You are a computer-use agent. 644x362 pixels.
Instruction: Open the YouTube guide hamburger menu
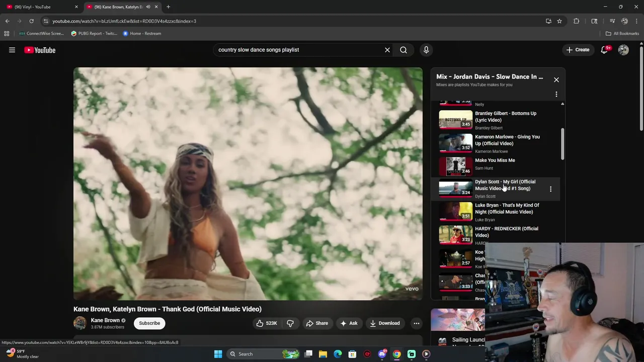[x=12, y=50]
